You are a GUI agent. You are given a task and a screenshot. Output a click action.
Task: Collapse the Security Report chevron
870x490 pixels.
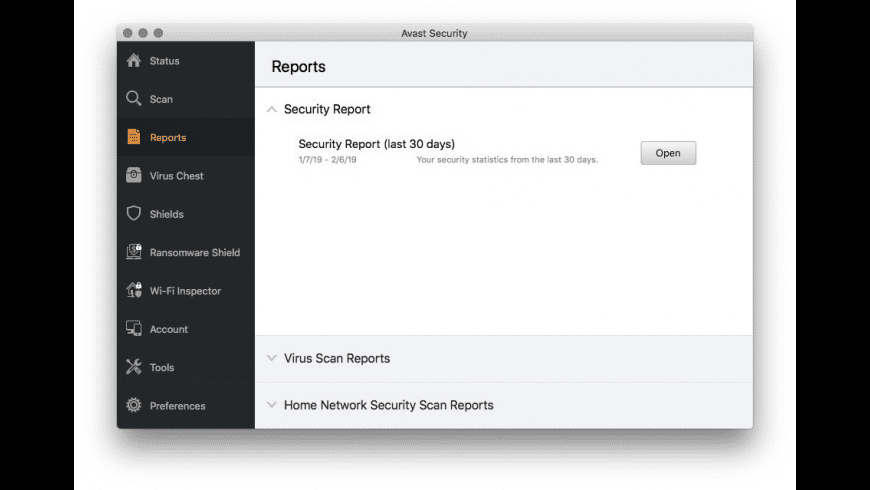pyautogui.click(x=271, y=109)
